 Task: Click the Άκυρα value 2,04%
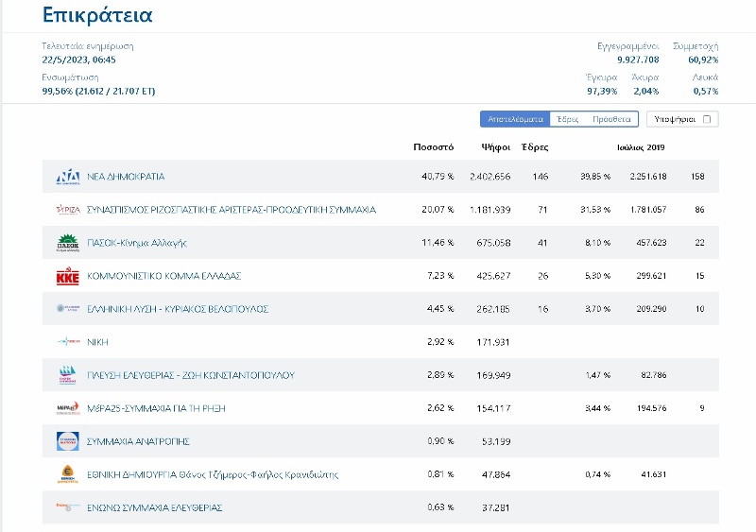(646, 91)
